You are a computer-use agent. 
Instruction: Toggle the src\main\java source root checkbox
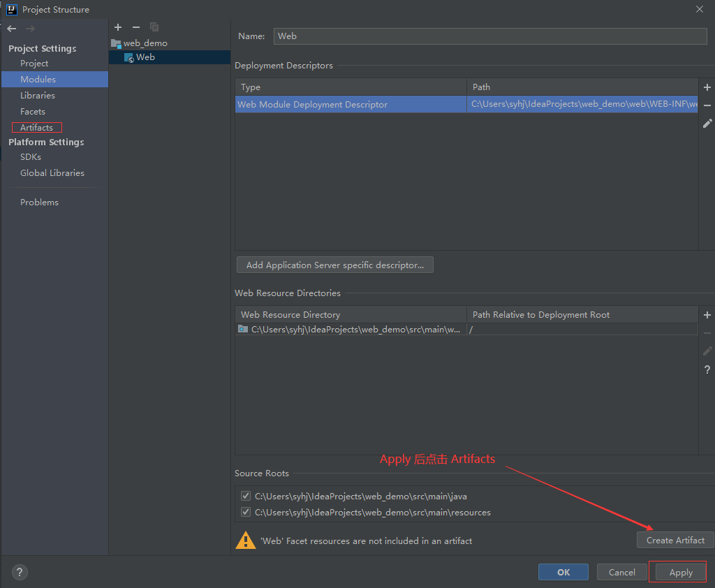(246, 496)
